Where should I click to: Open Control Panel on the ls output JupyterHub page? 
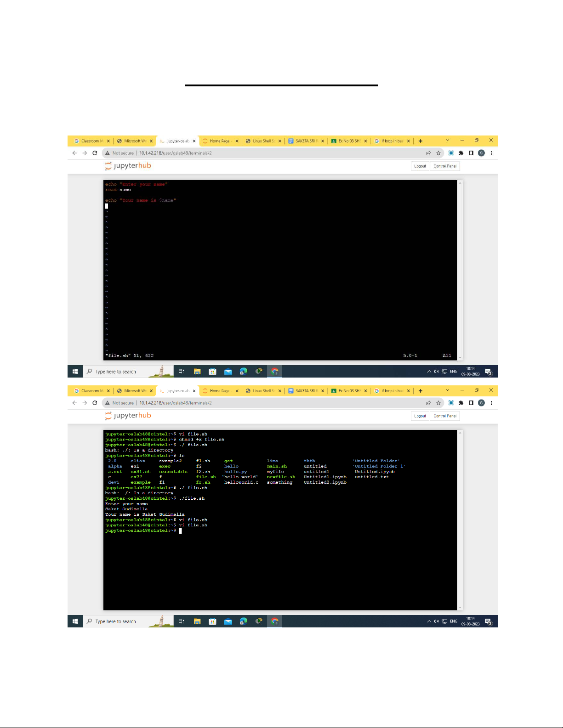click(445, 416)
